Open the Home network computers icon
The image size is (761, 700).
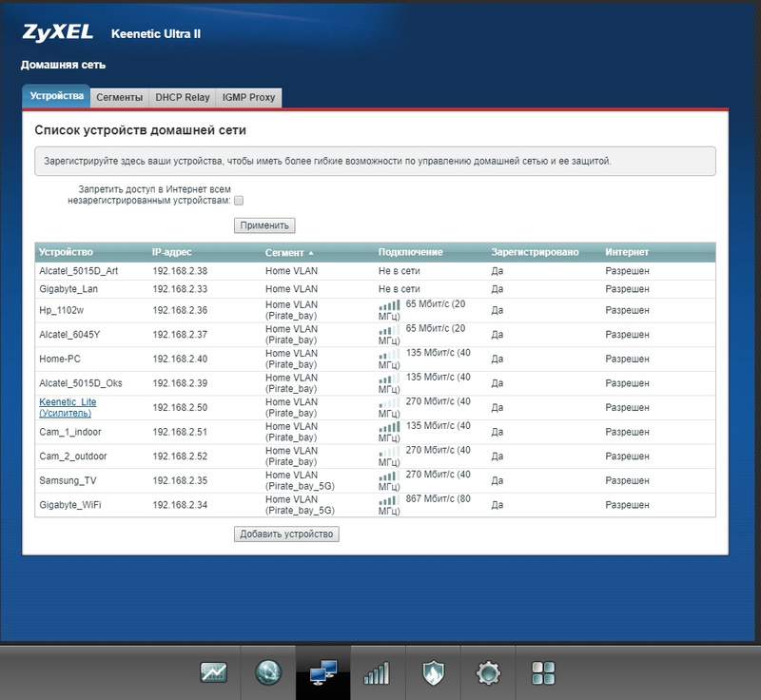(323, 672)
